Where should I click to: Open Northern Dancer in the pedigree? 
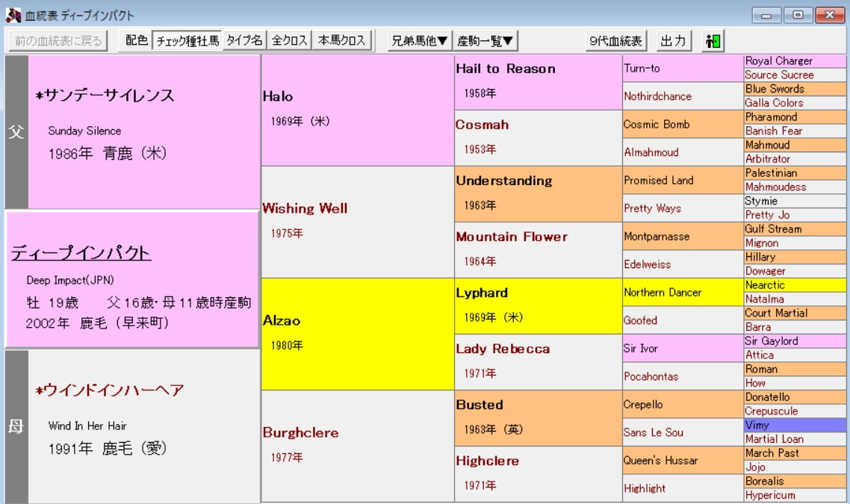click(x=683, y=292)
